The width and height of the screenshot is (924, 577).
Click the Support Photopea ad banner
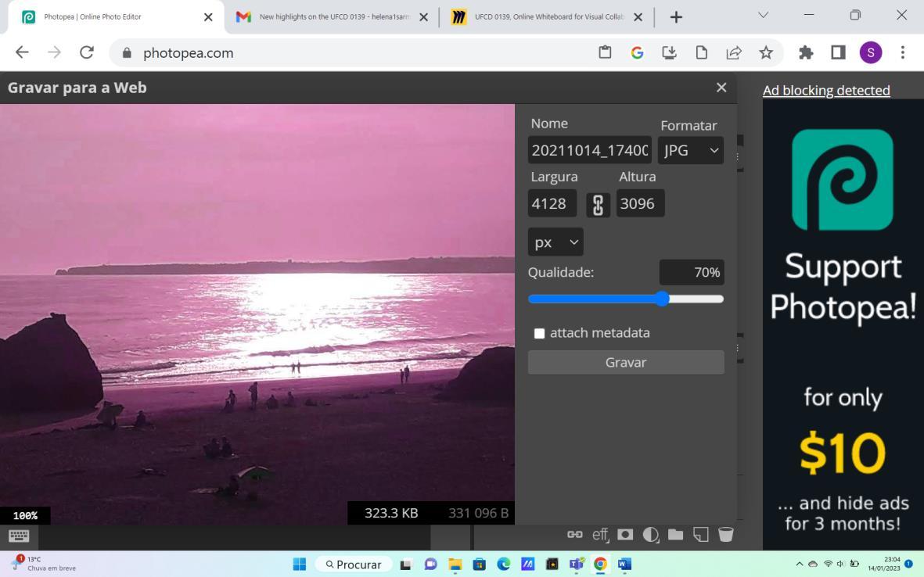843,325
